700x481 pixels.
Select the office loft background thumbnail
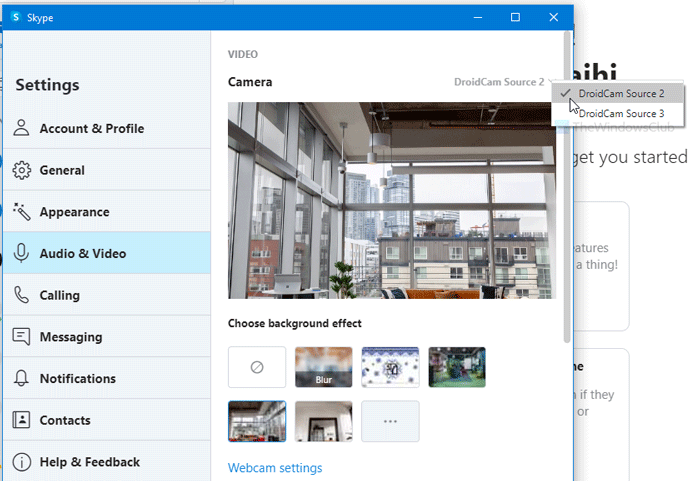coord(257,421)
